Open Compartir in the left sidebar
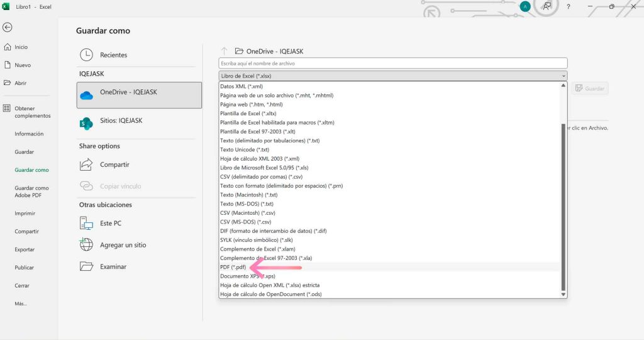644x340 pixels. [26, 232]
